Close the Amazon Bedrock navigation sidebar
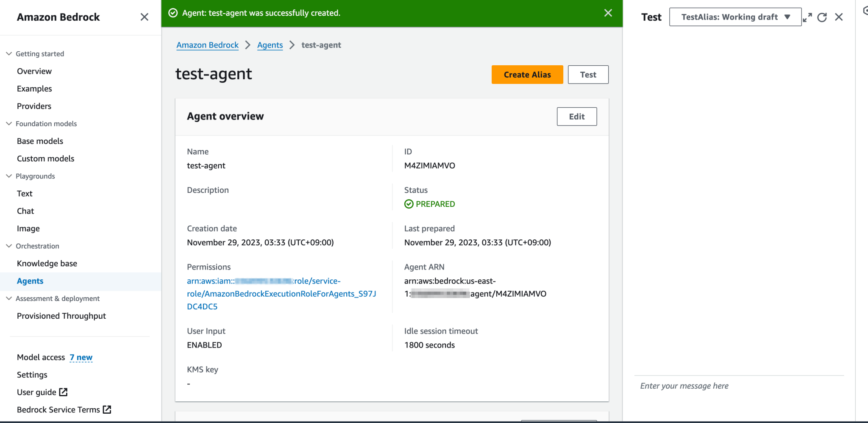This screenshot has height=423, width=868. [144, 17]
